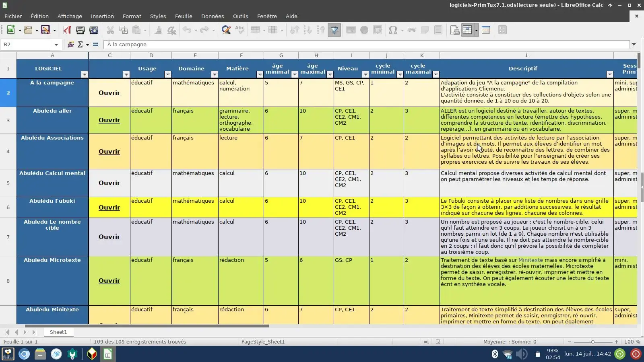Click the Minitexte link in Descriptif
This screenshot has height=362, width=644.
[530, 260]
